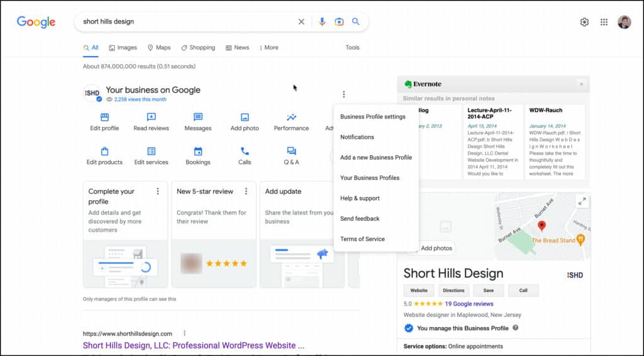Image resolution: width=644 pixels, height=356 pixels.
Task: Start voice search with microphone icon
Action: coord(322,22)
